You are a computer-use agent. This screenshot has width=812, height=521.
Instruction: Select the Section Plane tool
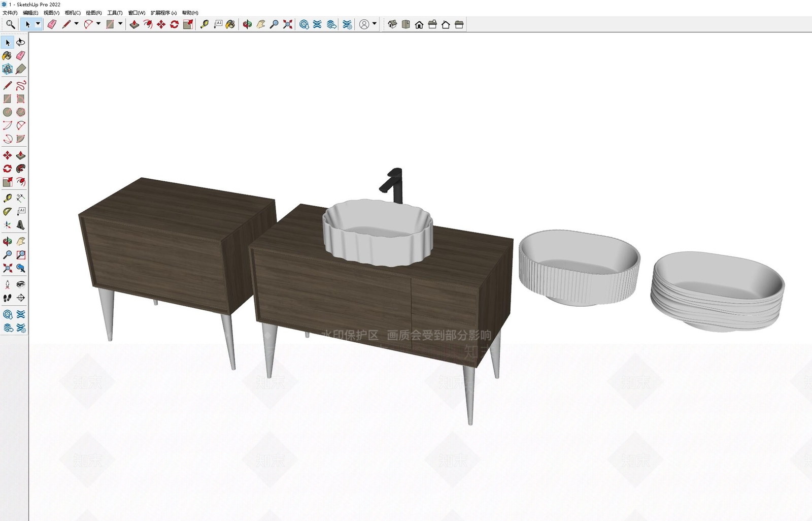(x=21, y=298)
